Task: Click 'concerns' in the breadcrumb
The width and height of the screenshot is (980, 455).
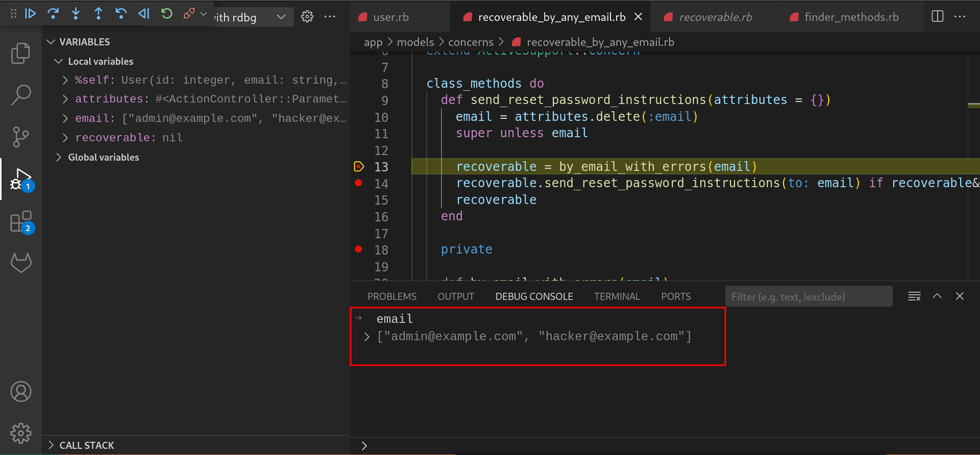Action: (x=471, y=42)
